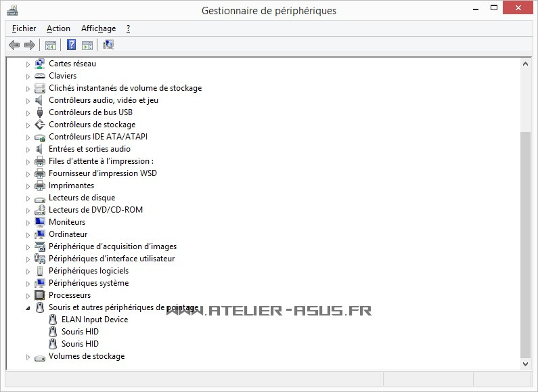Viewport: 538px width, 392px height.
Task: Expand the Contrôleurs de bus USB node
Action: 28,113
